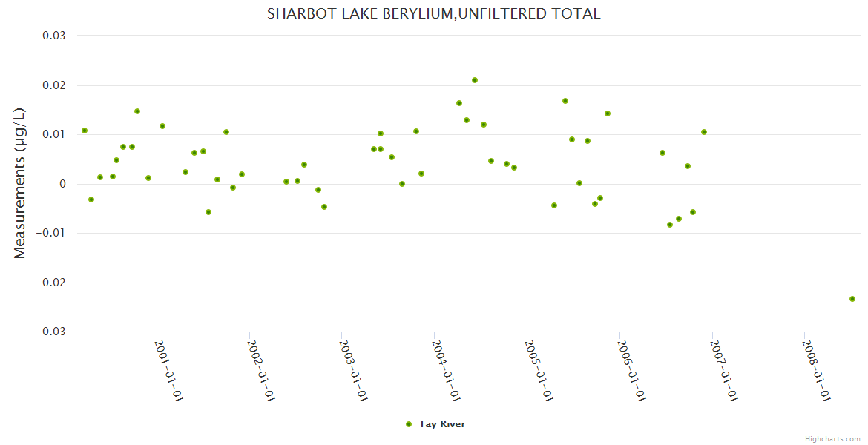The image size is (868, 445).
Task: Click the 0.03 y-axis tick label
Action: (x=52, y=36)
